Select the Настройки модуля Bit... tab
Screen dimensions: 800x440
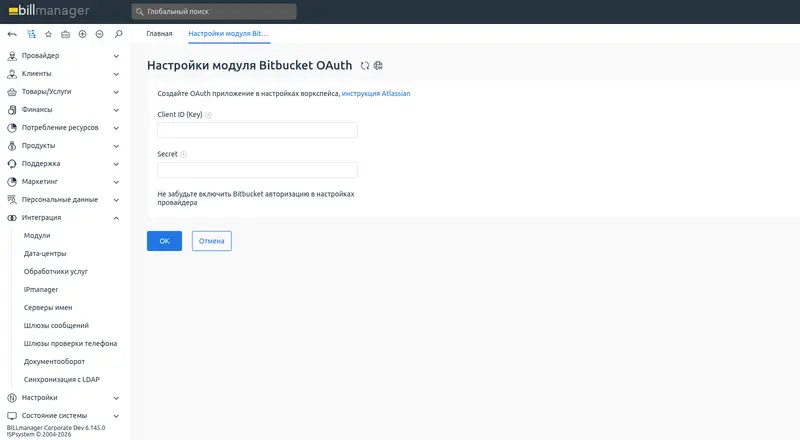(x=228, y=34)
